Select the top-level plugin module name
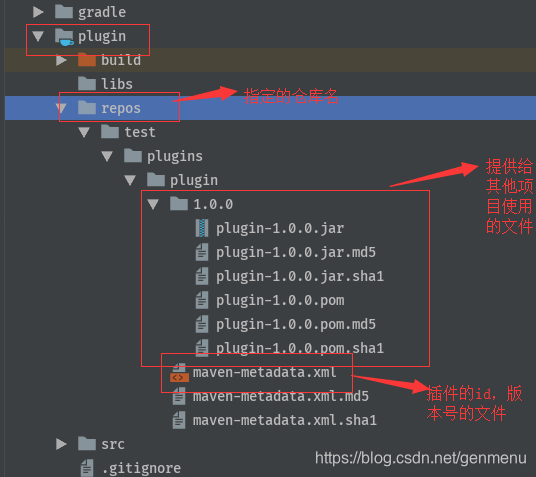Screen dimensions: 536x477 (102, 36)
